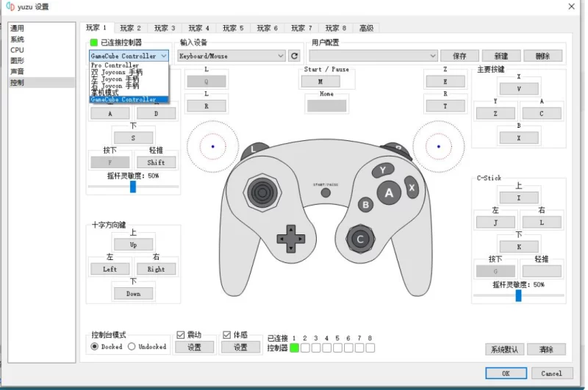Viewport: 588px width, 390px height.
Task: Click the left stick down S binding
Action: click(x=134, y=138)
